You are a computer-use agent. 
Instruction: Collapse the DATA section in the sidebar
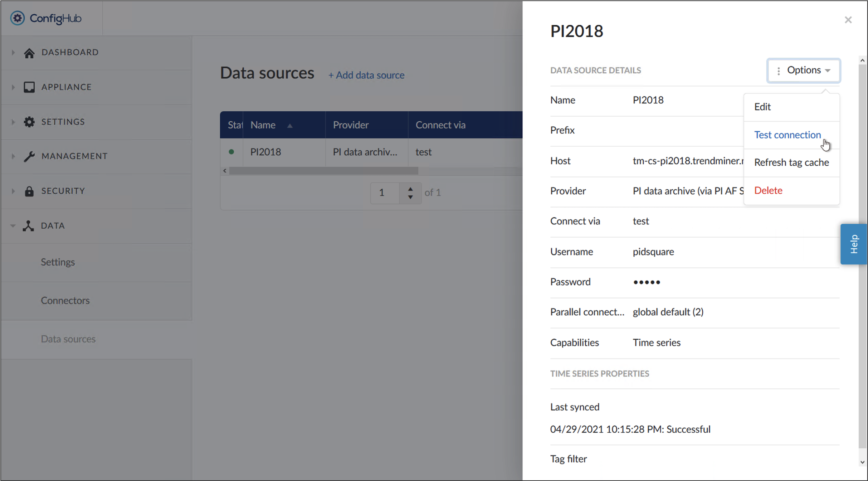(13, 225)
